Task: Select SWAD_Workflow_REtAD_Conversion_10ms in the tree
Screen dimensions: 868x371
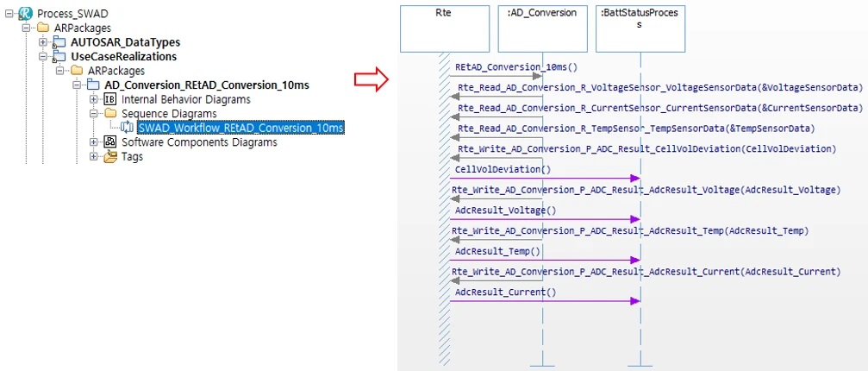Action: click(240, 128)
